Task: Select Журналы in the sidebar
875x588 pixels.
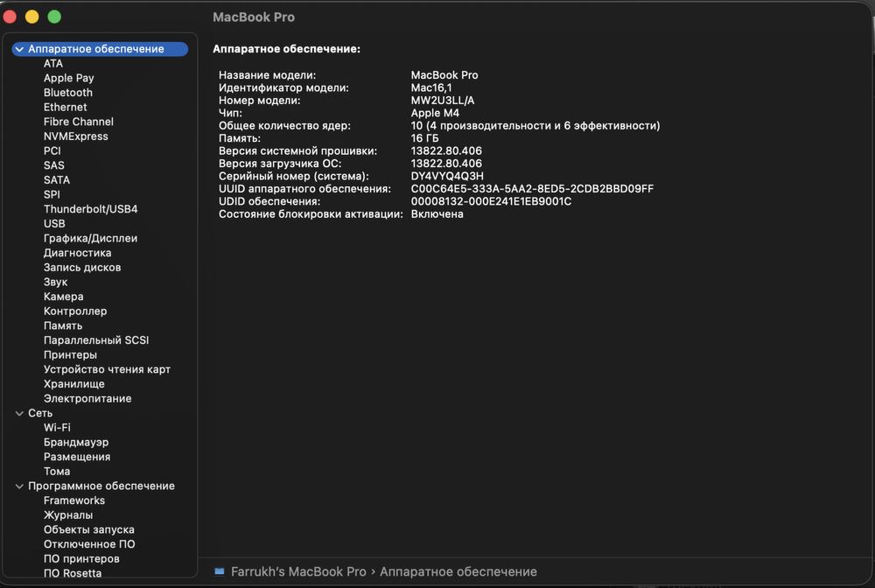Action: point(68,514)
